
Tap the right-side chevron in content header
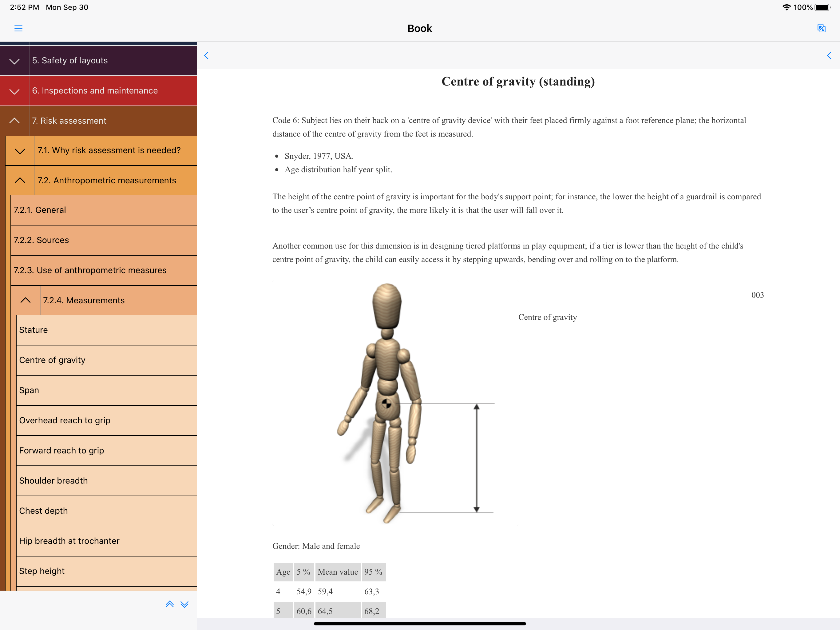[x=829, y=55]
